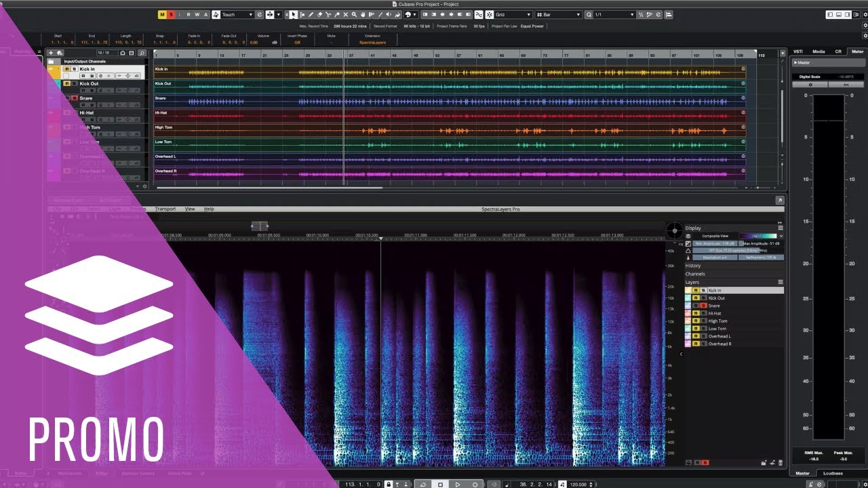Switch to the Loudness tab
The width and height of the screenshot is (868, 488).
pos(833,473)
